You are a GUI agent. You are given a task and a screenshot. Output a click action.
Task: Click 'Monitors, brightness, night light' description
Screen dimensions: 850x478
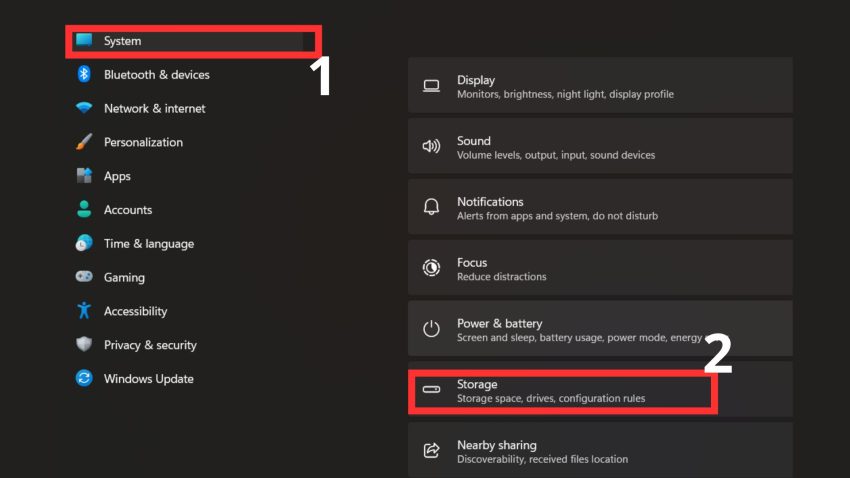click(x=565, y=94)
